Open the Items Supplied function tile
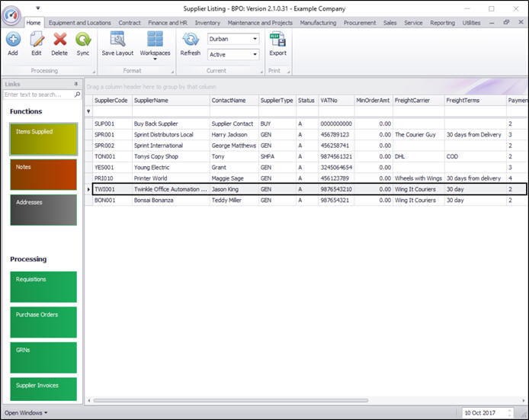Viewport: 529px width, 420px height. pos(43,139)
